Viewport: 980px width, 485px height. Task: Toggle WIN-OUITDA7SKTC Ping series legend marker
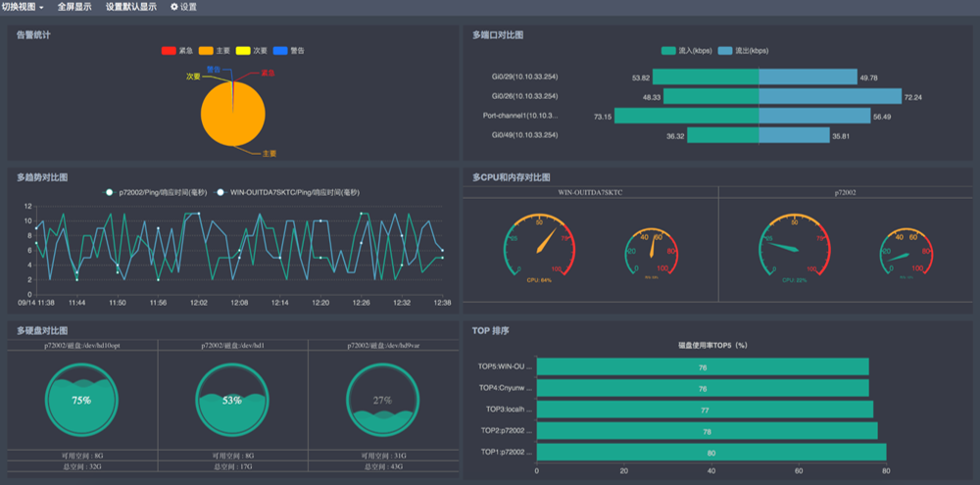[x=221, y=192]
